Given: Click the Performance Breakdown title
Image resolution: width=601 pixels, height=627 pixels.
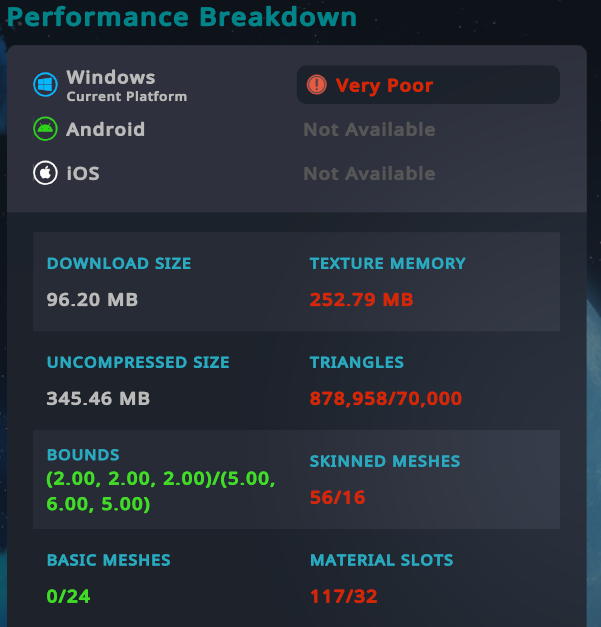Looking at the screenshot, I should coord(182,17).
